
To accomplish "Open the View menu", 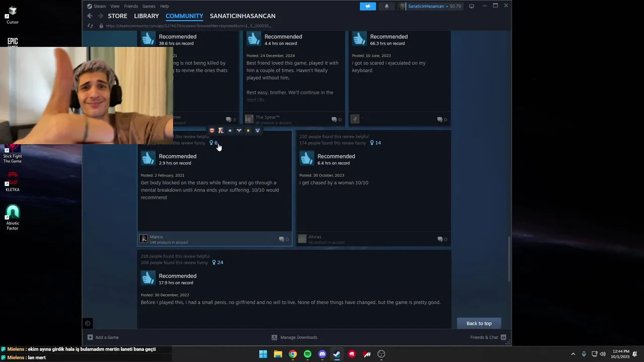I will [x=115, y=6].
